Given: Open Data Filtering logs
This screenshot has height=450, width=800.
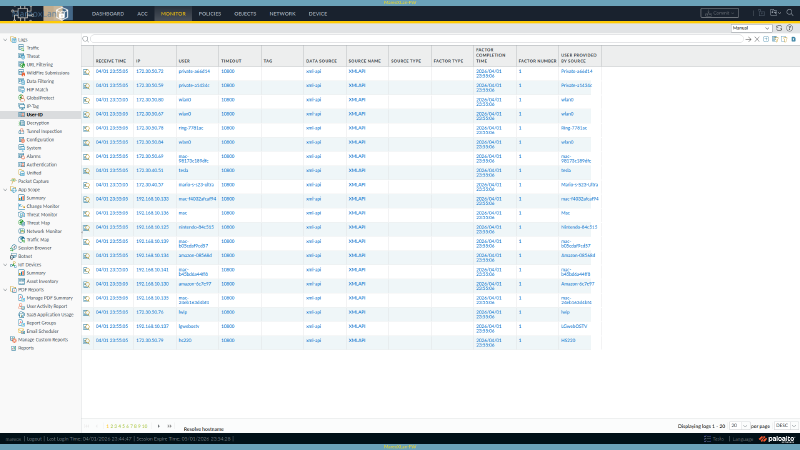Looking at the screenshot, I should point(40,81).
